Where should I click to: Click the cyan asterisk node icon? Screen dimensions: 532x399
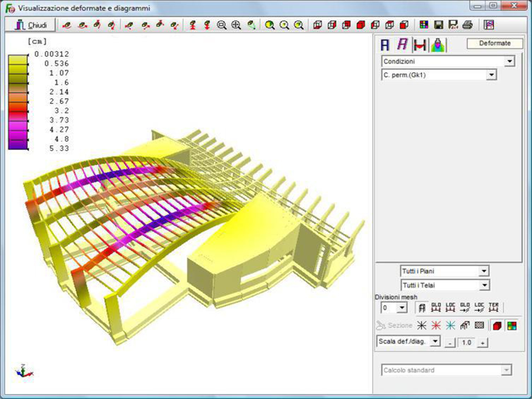pos(450,326)
